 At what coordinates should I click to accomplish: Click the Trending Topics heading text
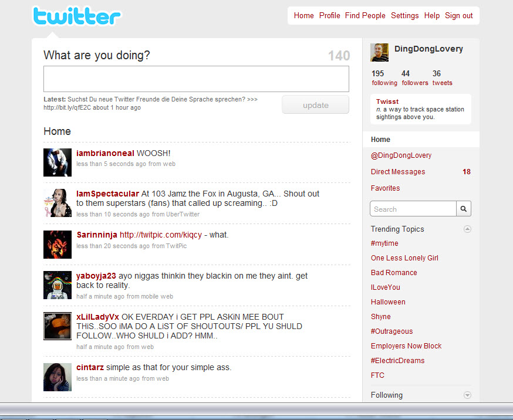point(397,229)
